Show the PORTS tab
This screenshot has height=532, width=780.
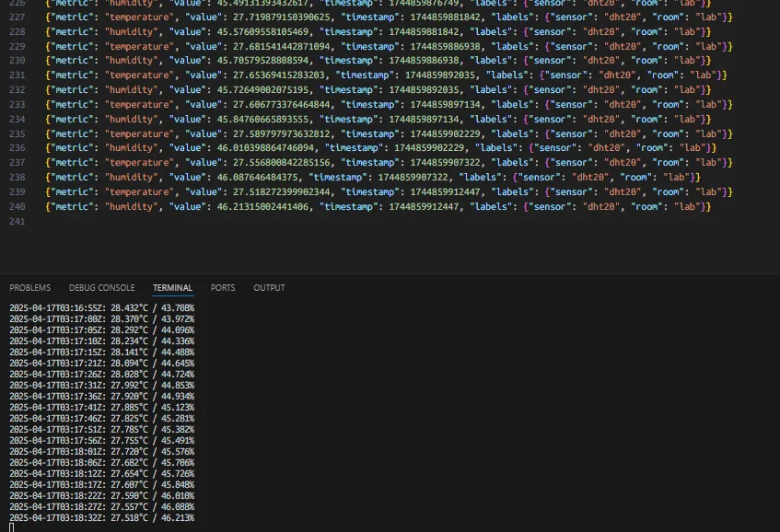223,288
